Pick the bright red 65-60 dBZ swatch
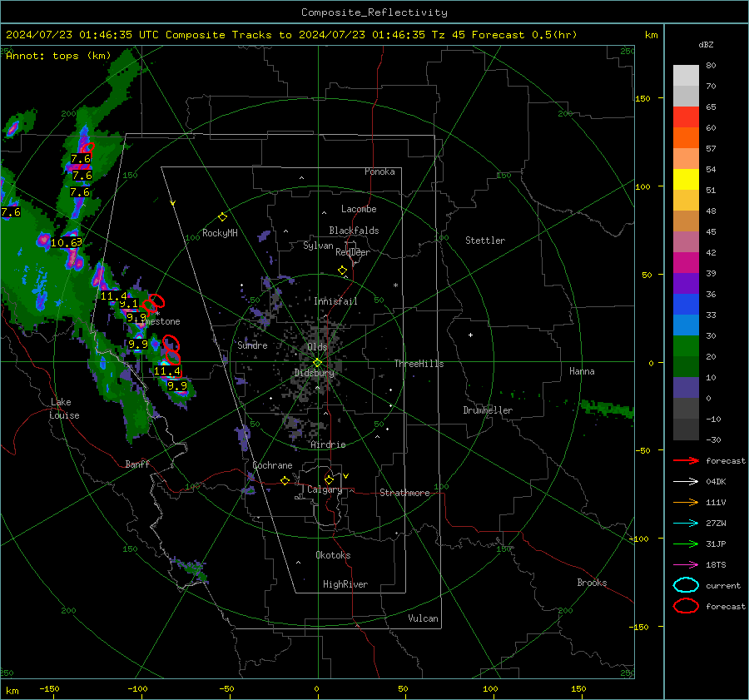 686,117
